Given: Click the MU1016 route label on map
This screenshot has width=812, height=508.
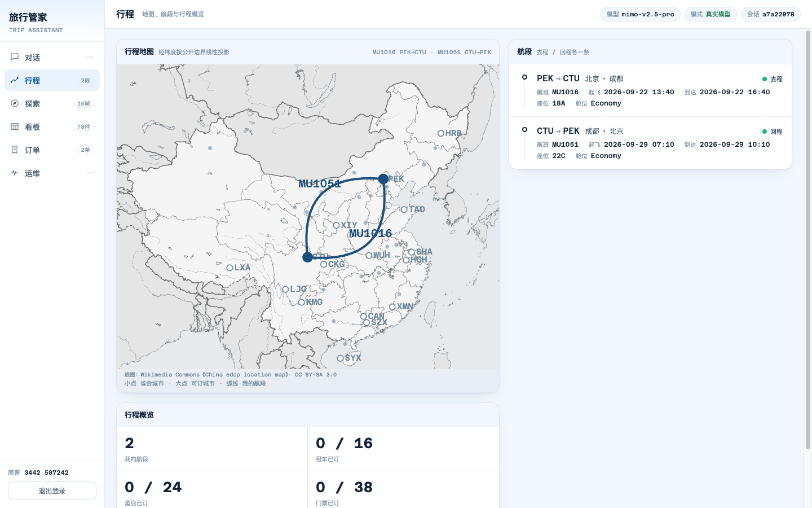Looking at the screenshot, I should coord(370,233).
